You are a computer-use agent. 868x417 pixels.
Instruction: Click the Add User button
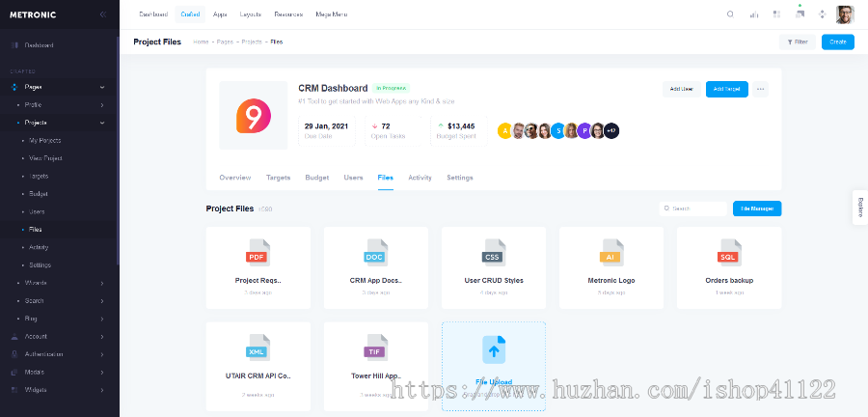pyautogui.click(x=682, y=89)
